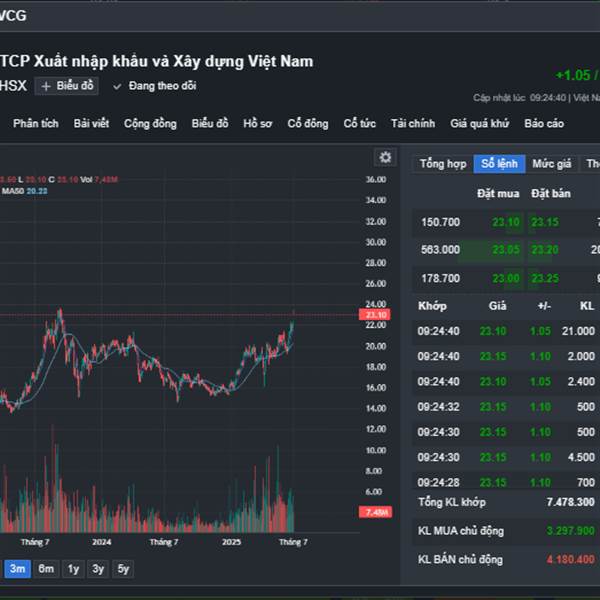Select the 6m chart range
Viewport: 600px width, 600px height.
pyautogui.click(x=46, y=569)
